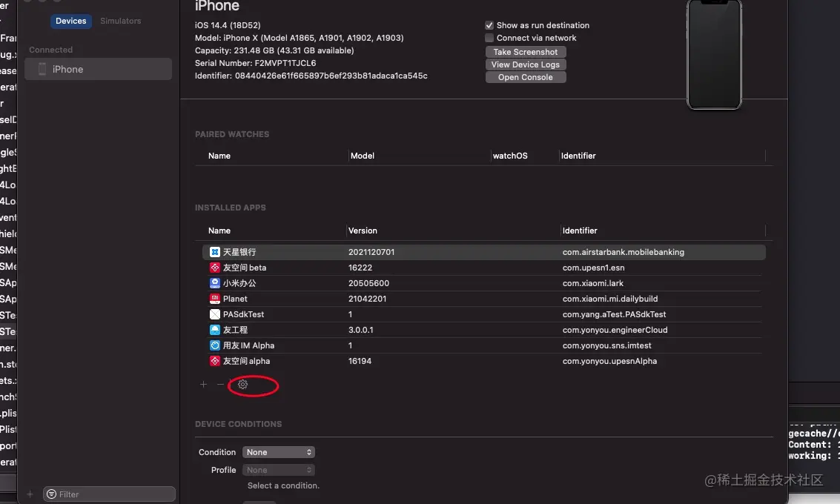Viewport: 840px width, 504px height.
Task: Click the iPhone X device preview image
Action: pyautogui.click(x=714, y=54)
